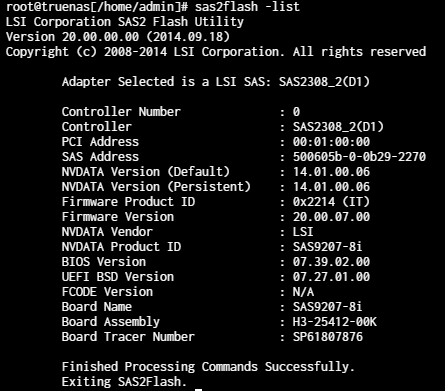Click the terminal cursor after Exiting SAS2Flash

pyautogui.click(x=198, y=389)
